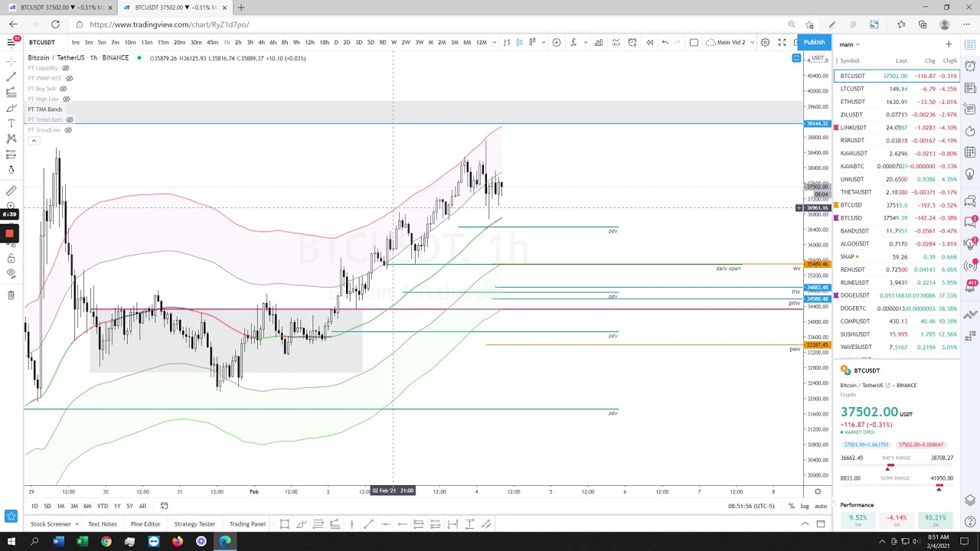The width and height of the screenshot is (980, 551).
Task: Open Firefox from the Windows taskbar
Action: pyautogui.click(x=177, y=542)
